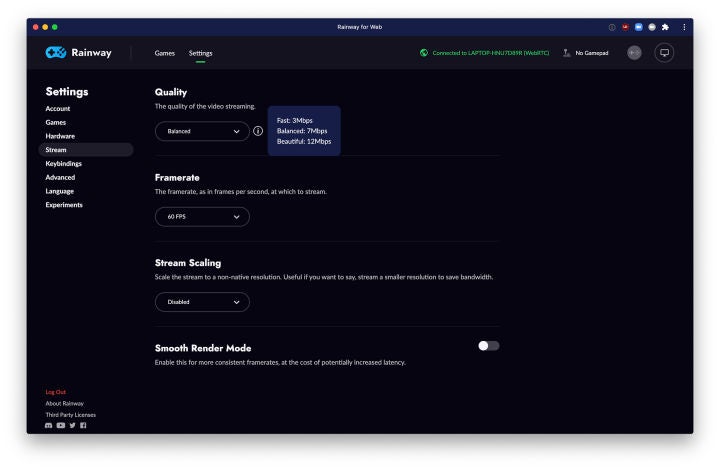This screenshot has height=469, width=720.
Task: Click the No Gamepad joystick icon
Action: (x=568, y=53)
